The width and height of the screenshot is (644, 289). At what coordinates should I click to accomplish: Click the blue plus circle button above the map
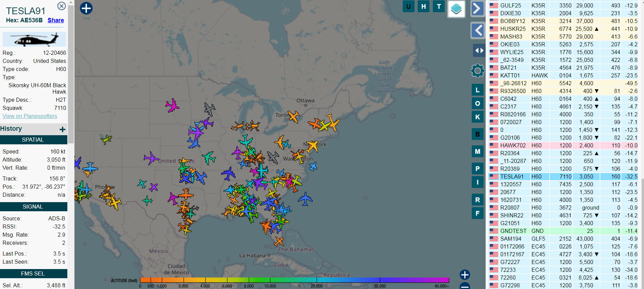[x=86, y=8]
